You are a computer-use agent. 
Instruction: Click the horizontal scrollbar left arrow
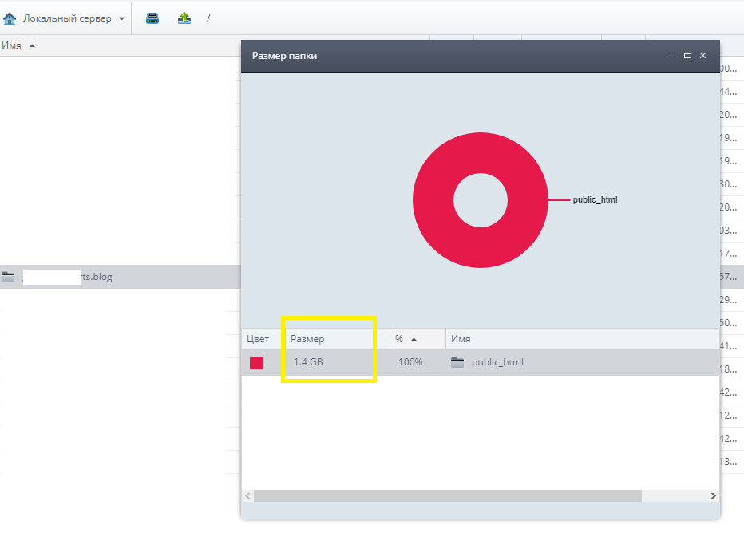(247, 495)
